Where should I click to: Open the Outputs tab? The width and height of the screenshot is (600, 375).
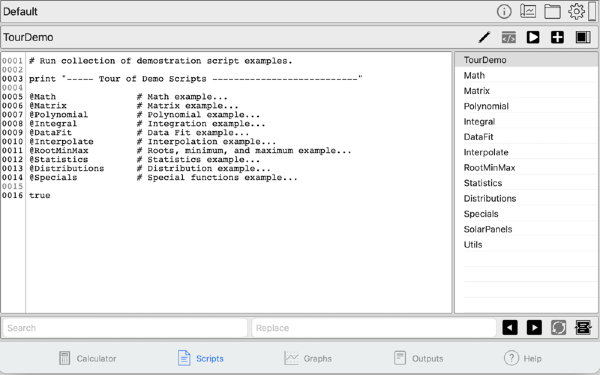[419, 359]
